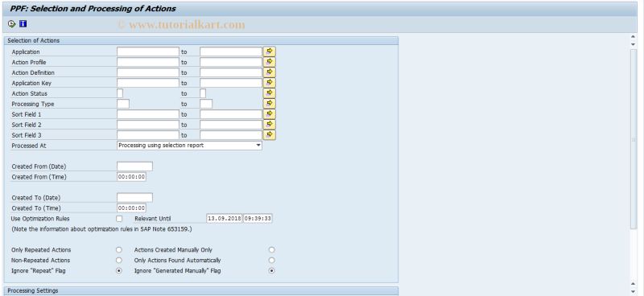Image resolution: width=644 pixels, height=296 pixels.
Task: Select Only Actions Found Automatically option
Action: click(x=271, y=261)
